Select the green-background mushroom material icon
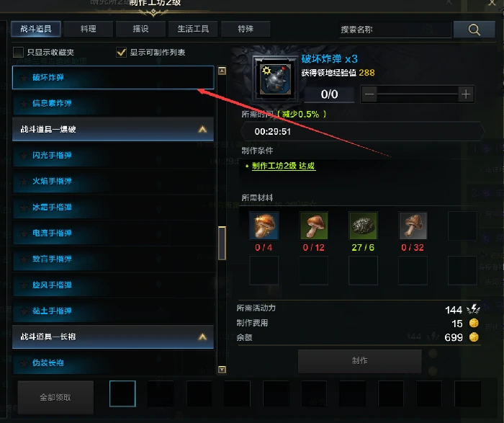The width and height of the screenshot is (504, 423). 314,226
